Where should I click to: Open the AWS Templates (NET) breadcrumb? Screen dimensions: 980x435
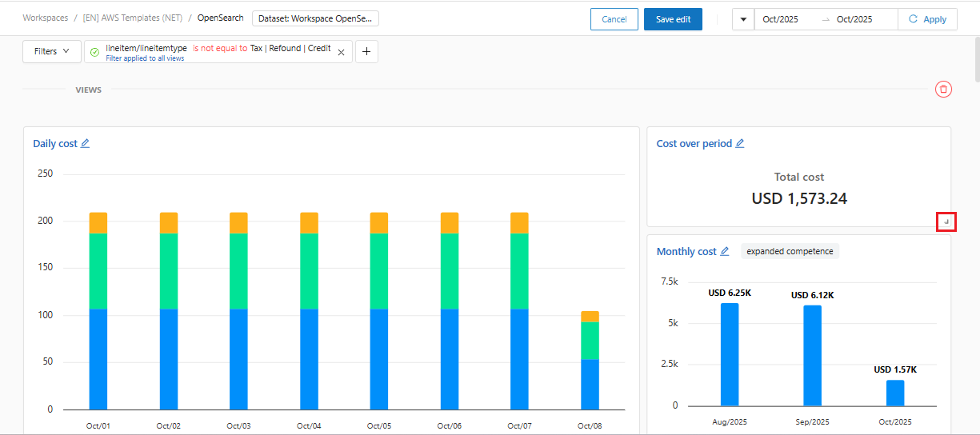click(x=132, y=18)
